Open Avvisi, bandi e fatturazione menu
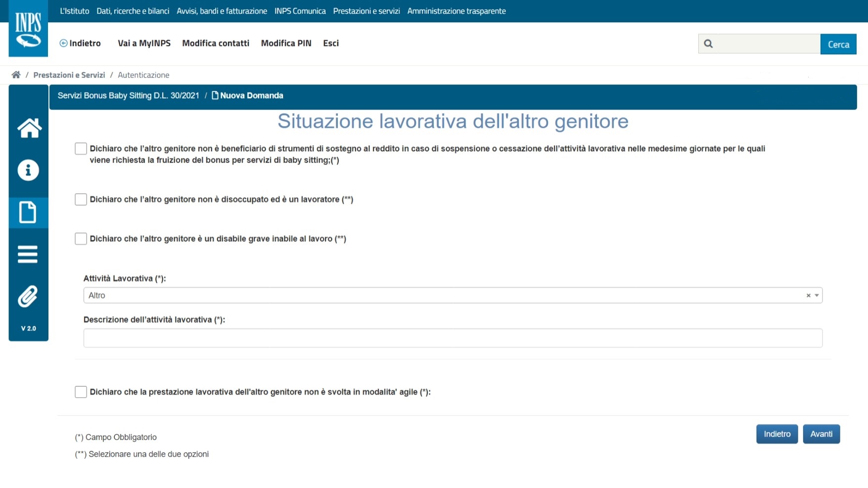Image resolution: width=868 pixels, height=488 pixels. (x=222, y=11)
